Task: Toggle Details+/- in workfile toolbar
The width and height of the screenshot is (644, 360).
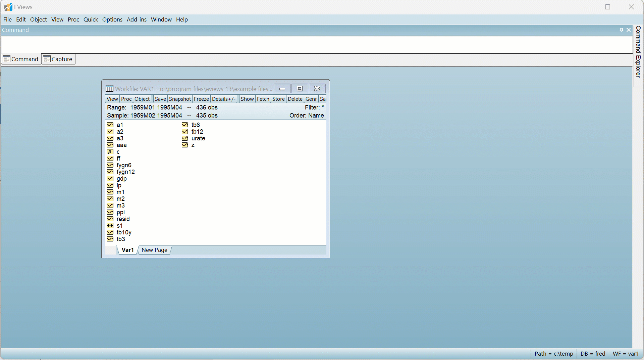Action: [x=224, y=99]
